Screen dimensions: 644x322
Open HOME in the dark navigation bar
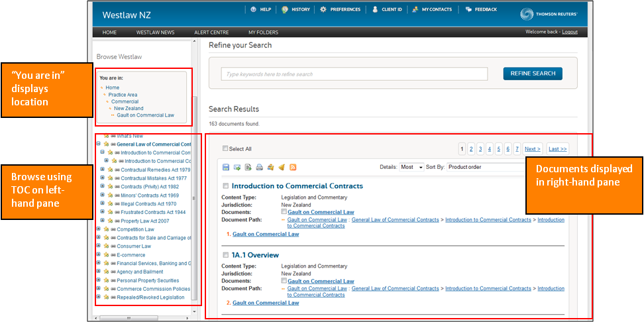[109, 32]
